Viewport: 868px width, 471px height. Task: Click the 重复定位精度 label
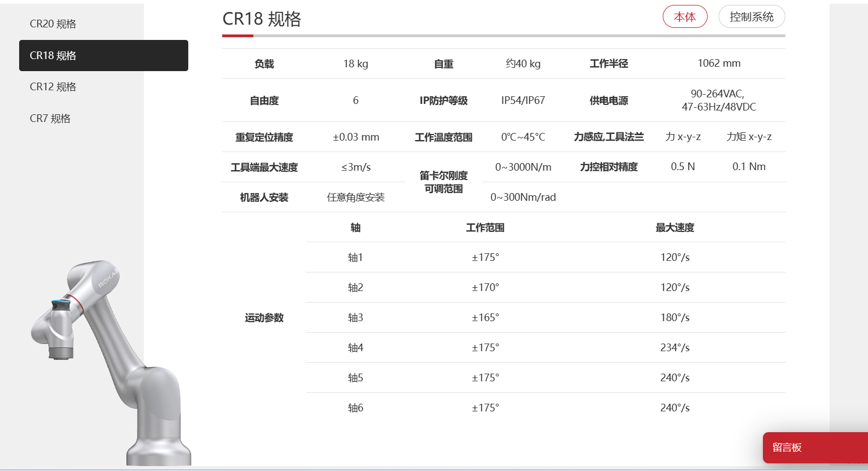[264, 137]
